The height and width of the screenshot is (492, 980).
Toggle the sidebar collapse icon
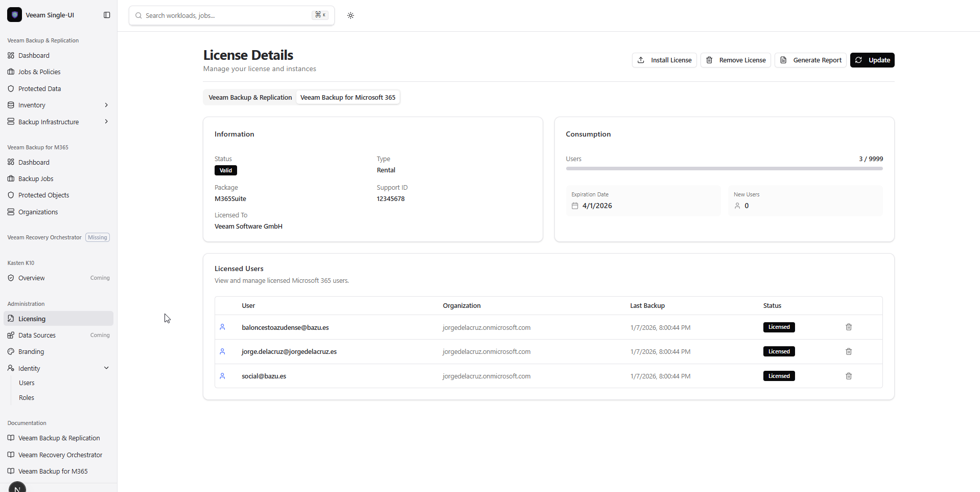(107, 15)
